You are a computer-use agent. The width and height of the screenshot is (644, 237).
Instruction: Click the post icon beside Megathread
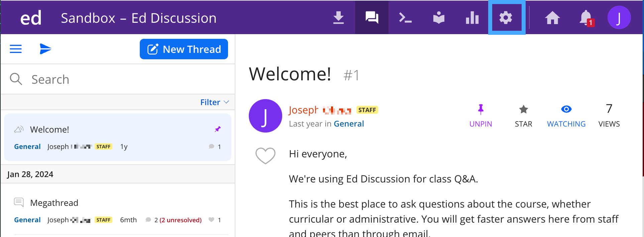tap(19, 203)
